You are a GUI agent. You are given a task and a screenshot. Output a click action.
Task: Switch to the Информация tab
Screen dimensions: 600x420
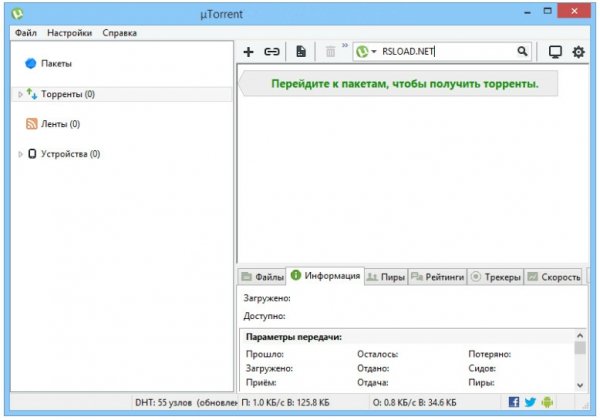(325, 276)
